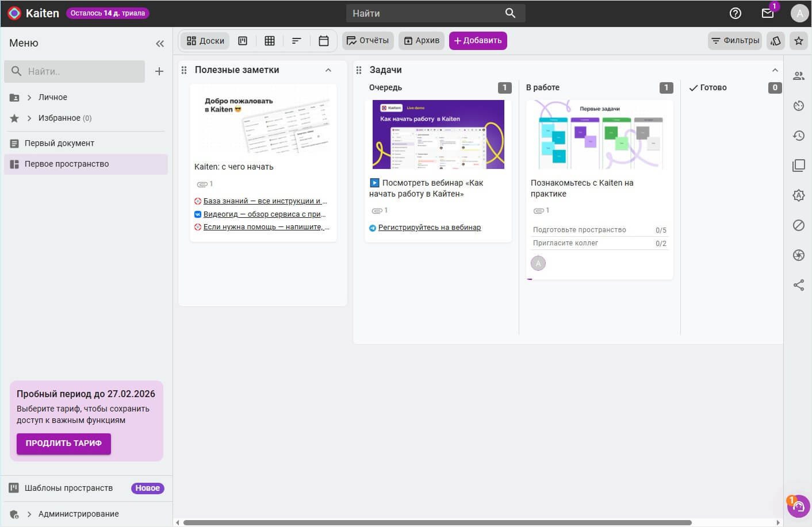Open the Фильтры panel
The height and width of the screenshot is (527, 812).
(735, 41)
